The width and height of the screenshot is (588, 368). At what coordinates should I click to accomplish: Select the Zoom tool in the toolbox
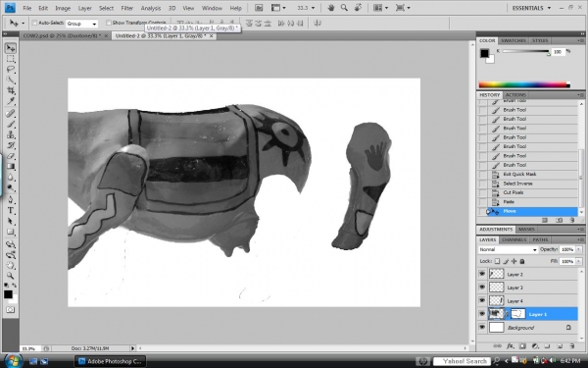(11, 276)
